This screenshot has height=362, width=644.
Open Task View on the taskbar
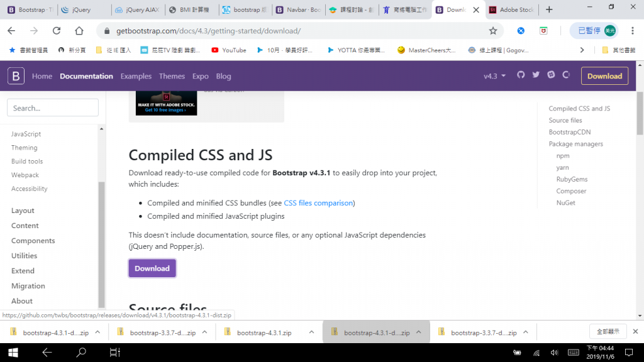(x=114, y=353)
